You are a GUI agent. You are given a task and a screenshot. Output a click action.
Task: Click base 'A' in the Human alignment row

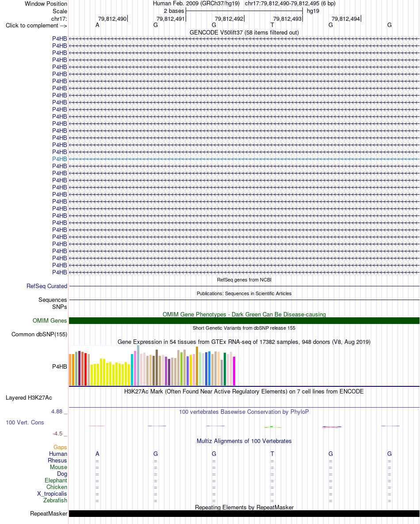[98, 454]
